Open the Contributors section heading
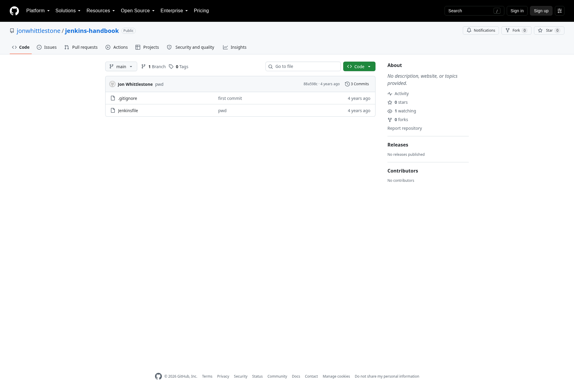The height and width of the screenshot is (392, 574). tap(403, 171)
